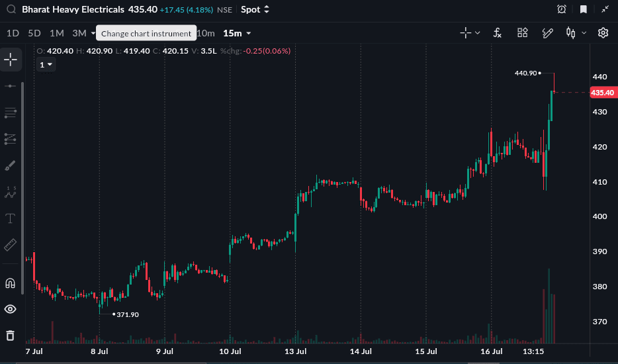Click the 440 price level on axis
This screenshot has height=364, width=618.
[600, 77]
